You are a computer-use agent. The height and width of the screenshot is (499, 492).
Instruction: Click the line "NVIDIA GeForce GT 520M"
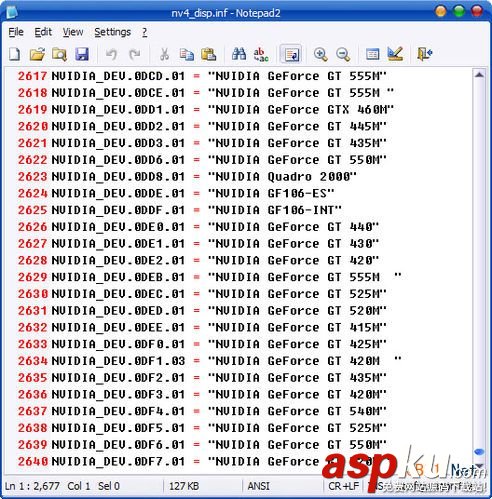[219, 310]
